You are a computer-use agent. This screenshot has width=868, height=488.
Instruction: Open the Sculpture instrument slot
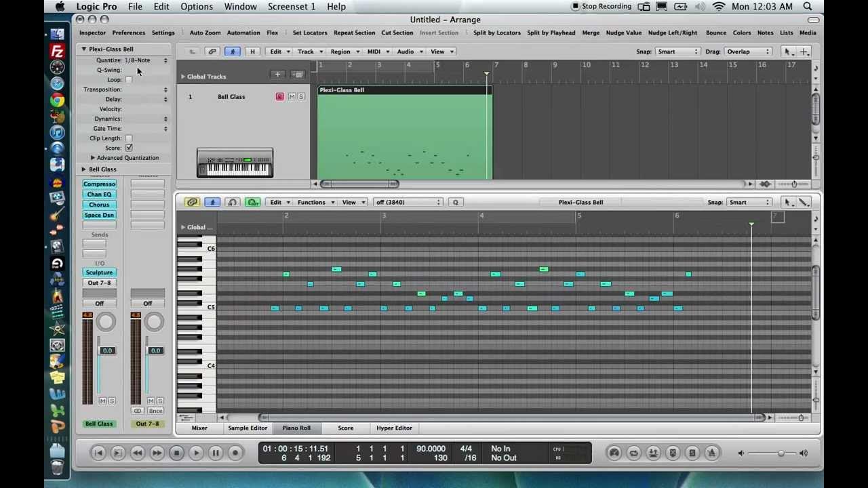point(99,272)
